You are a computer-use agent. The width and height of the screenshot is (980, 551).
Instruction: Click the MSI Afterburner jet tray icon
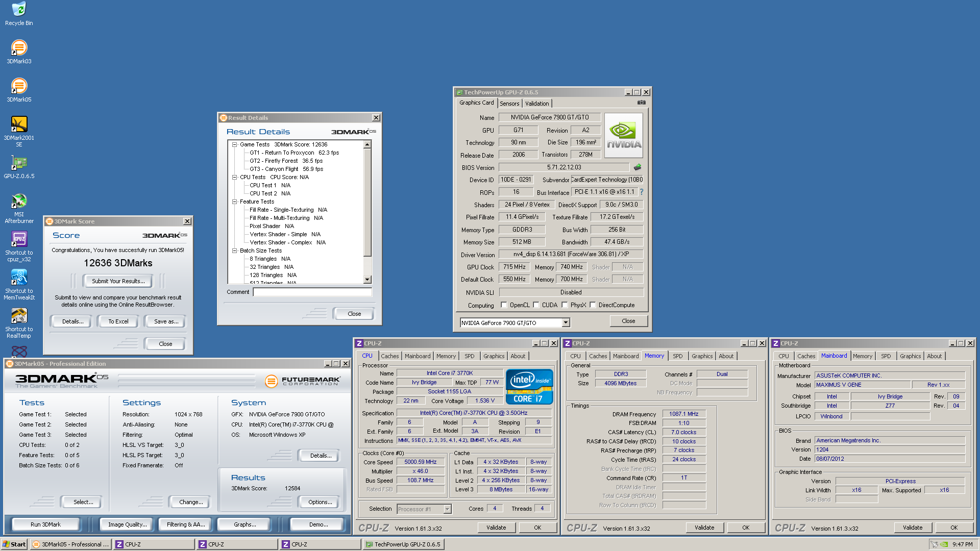(x=934, y=544)
